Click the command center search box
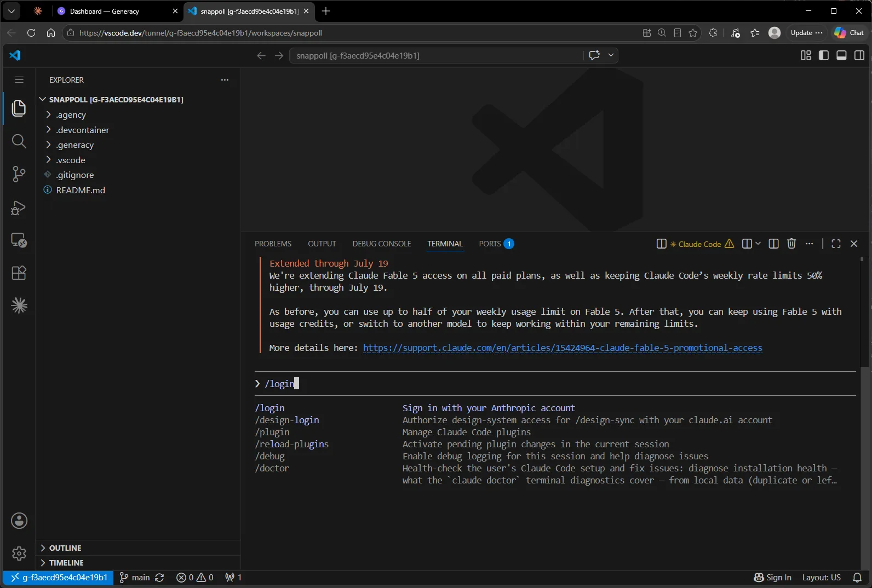This screenshot has height=588, width=872. coord(437,55)
